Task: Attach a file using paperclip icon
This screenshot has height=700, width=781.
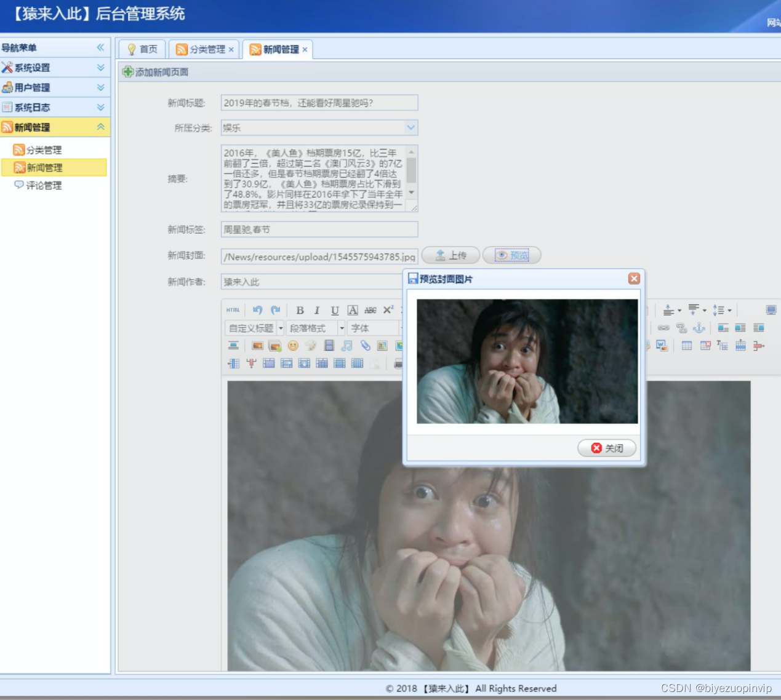Action: pos(365,346)
